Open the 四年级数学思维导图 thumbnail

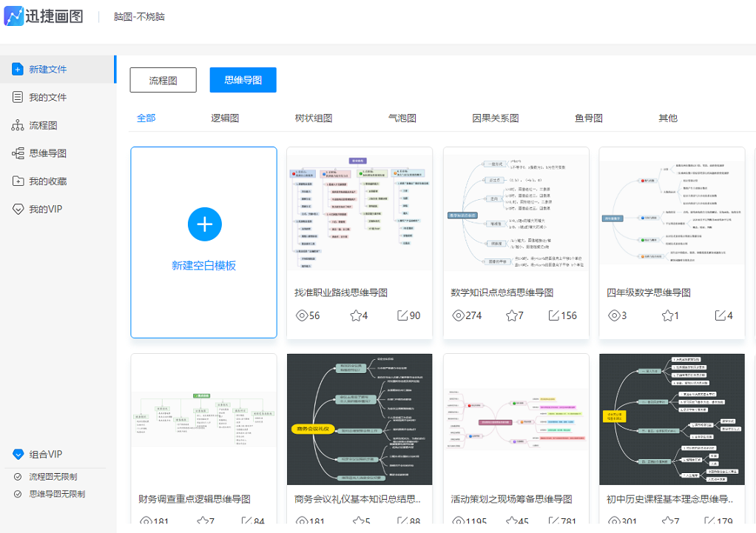click(672, 212)
